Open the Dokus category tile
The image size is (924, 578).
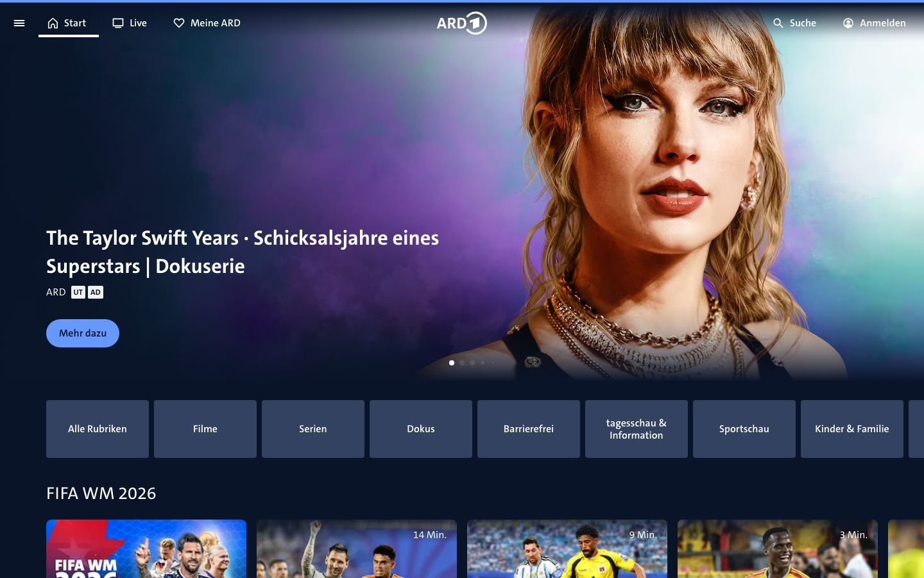[x=421, y=429]
